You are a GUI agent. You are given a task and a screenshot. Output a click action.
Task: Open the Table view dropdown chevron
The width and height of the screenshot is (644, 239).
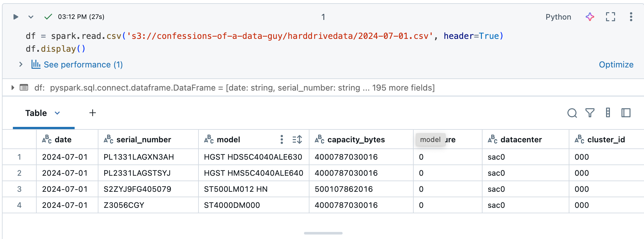57,113
